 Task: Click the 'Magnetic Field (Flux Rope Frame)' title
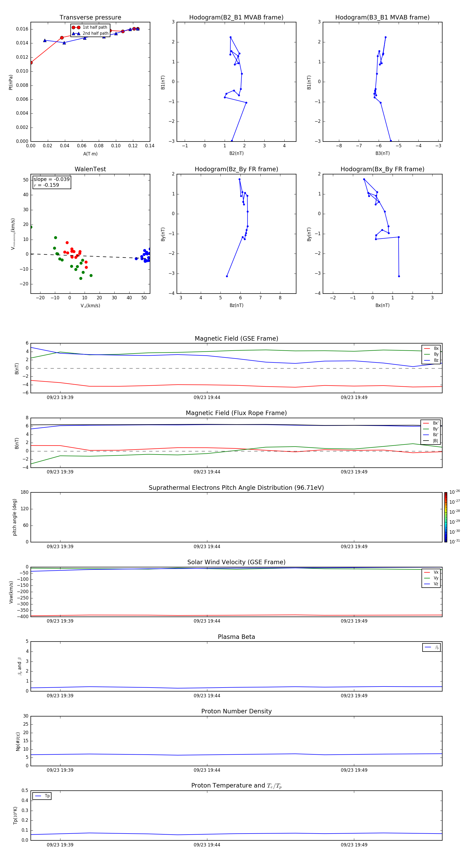236,413
